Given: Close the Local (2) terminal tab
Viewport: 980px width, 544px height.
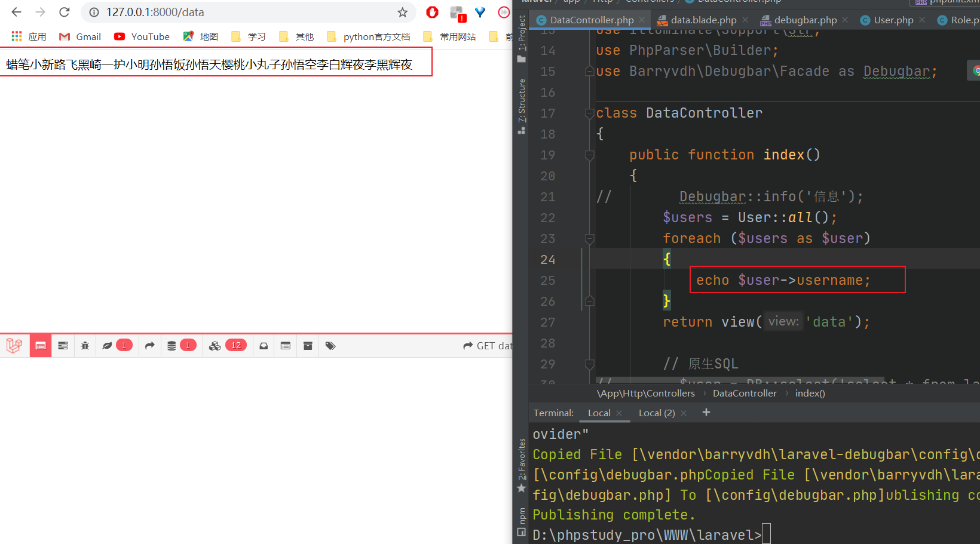Looking at the screenshot, I should tap(684, 413).
